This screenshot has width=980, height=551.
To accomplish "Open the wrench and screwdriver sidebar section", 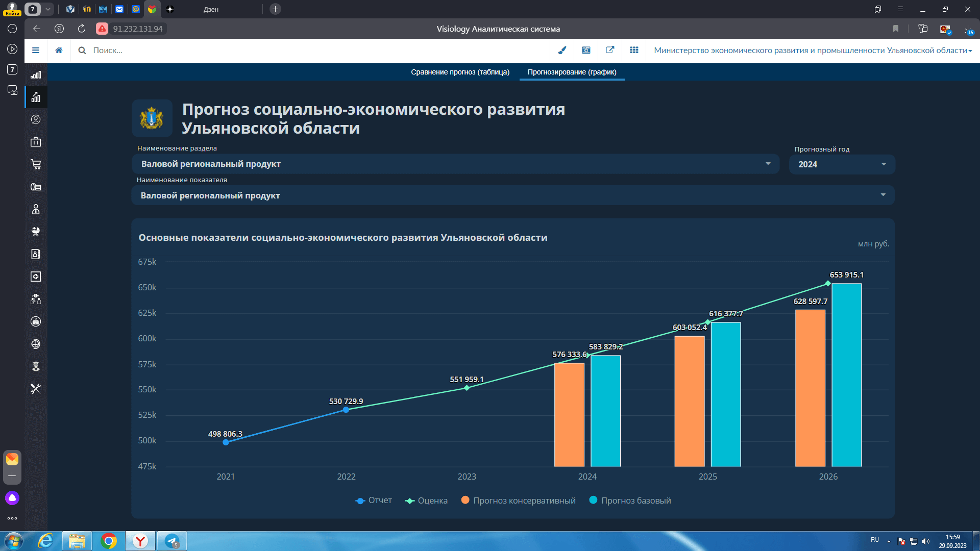I will point(36,389).
